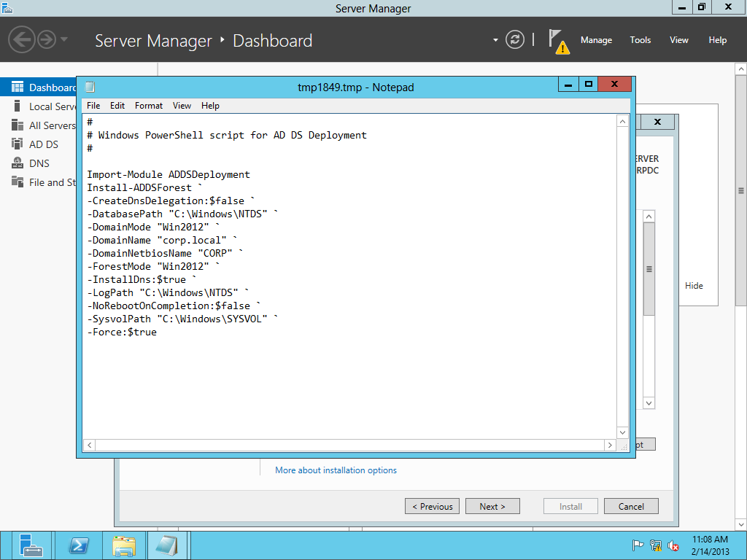The height and width of the screenshot is (560, 747).
Task: Open Windows PowerShell from the taskbar
Action: pyautogui.click(x=79, y=545)
